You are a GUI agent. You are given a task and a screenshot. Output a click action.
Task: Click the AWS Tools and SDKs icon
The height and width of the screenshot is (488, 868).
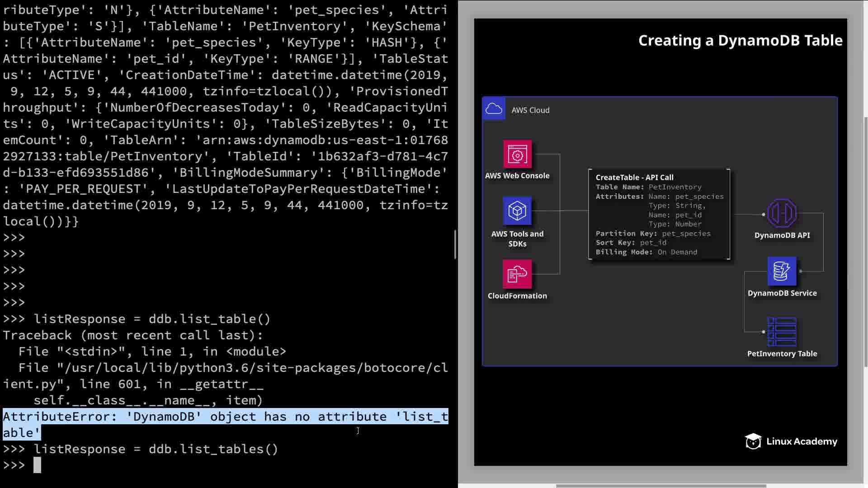click(517, 211)
